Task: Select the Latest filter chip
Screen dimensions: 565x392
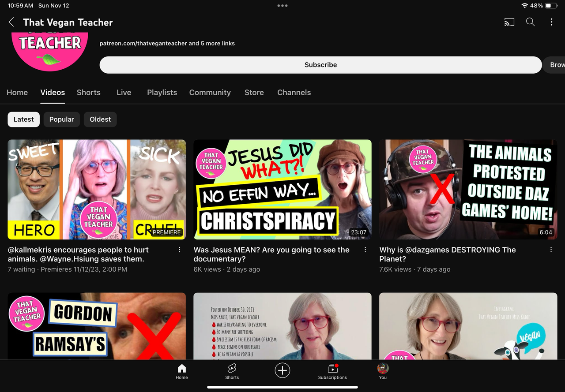Action: point(24,119)
